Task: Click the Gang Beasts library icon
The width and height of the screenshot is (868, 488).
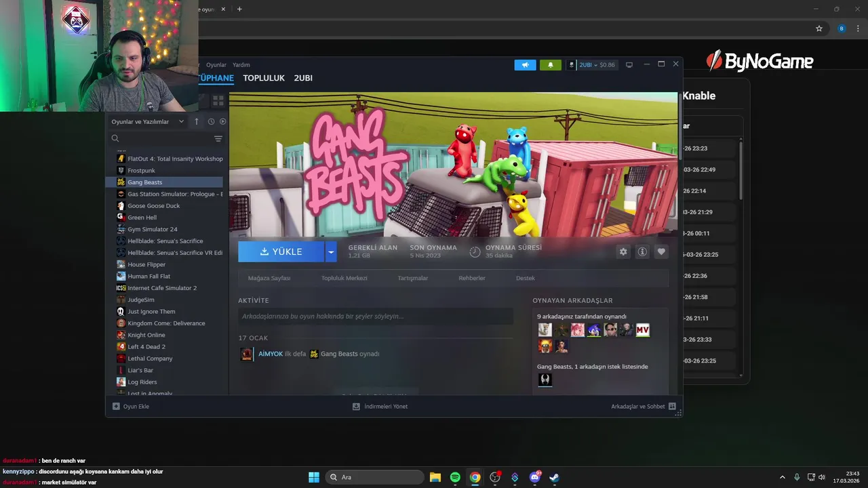Action: [x=121, y=182]
